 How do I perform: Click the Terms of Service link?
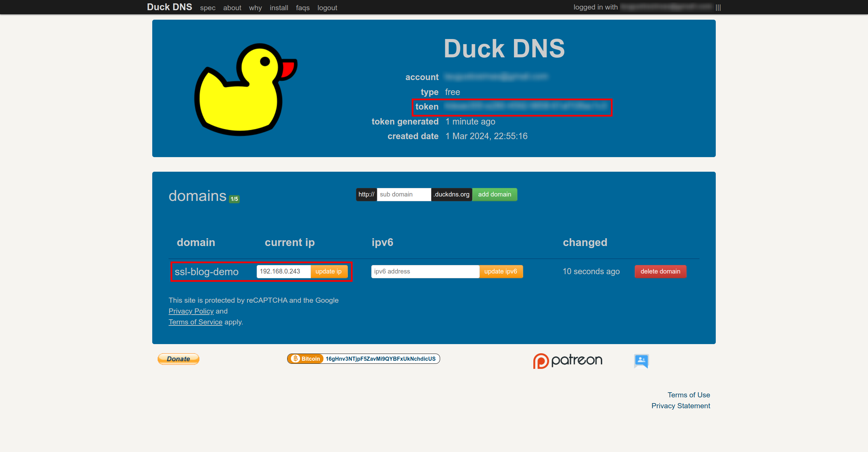tap(195, 322)
